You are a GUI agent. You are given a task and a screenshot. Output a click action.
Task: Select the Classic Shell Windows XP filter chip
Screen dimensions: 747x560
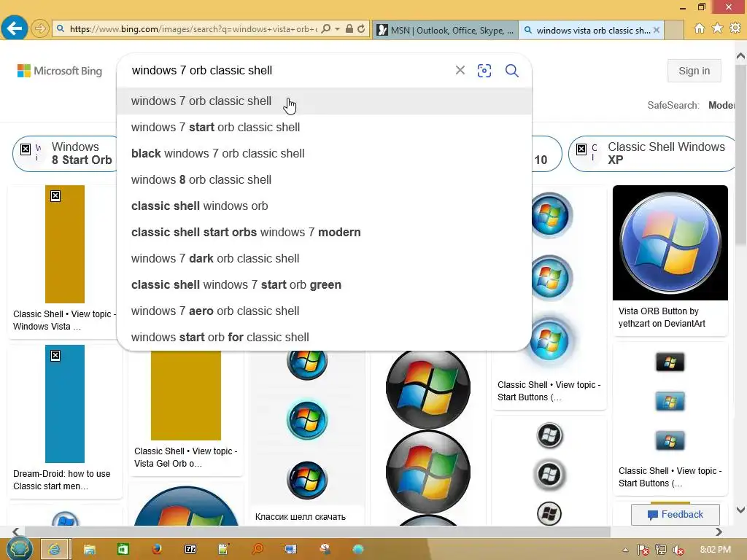(x=653, y=153)
